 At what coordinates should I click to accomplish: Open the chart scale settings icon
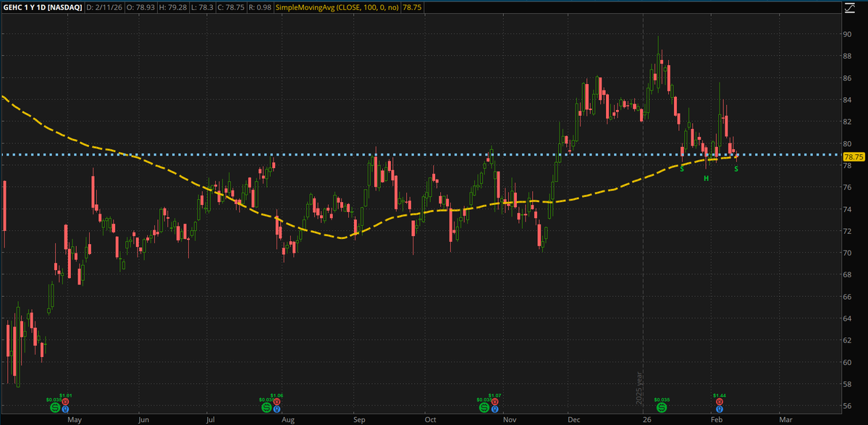click(x=849, y=7)
